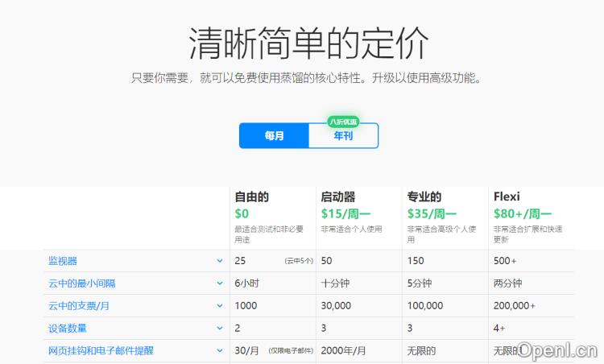Click the 监视器 feature label
Image resolution: width=604 pixels, height=364 pixels.
coord(63,261)
